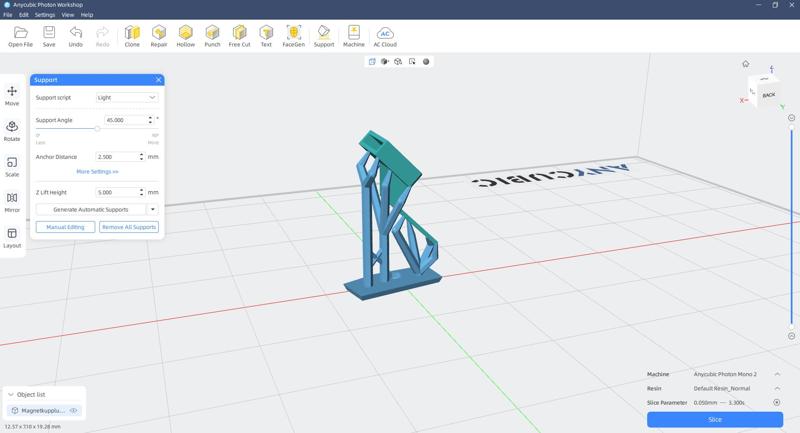800x433 pixels.
Task: Click the Anchor Distance input field
Action: coord(117,157)
